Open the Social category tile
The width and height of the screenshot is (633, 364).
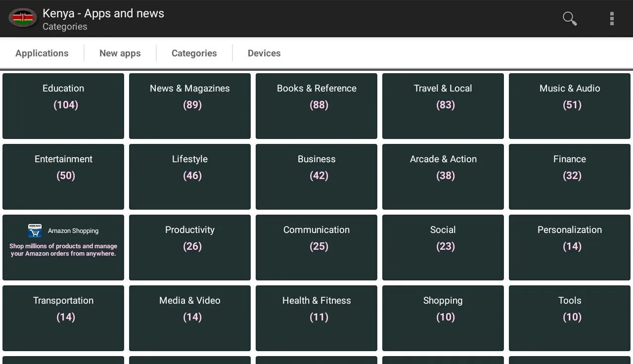click(443, 247)
